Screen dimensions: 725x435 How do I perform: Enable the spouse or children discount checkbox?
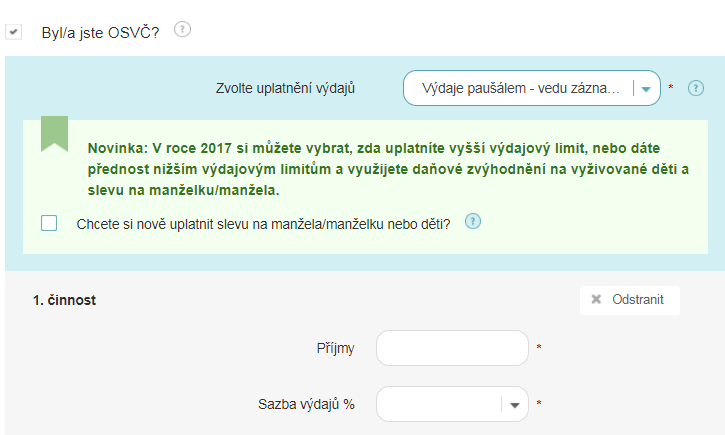49,223
